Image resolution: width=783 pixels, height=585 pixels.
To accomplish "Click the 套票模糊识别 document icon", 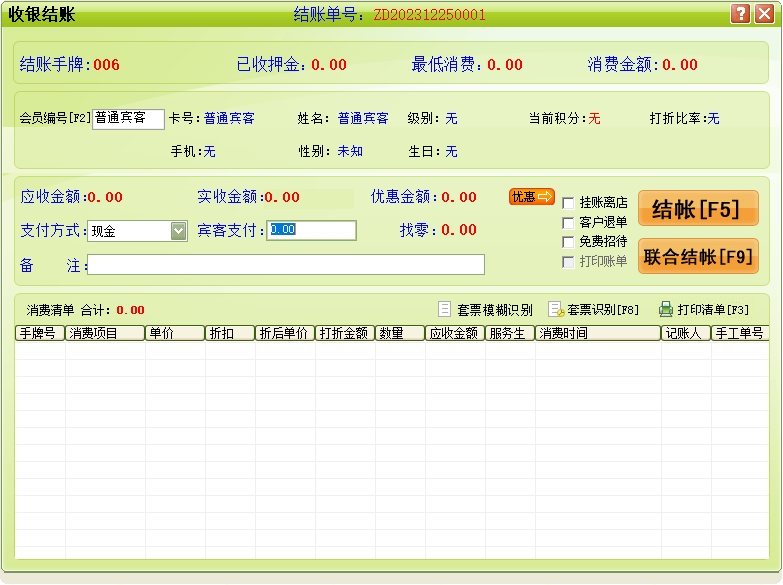I will tap(446, 309).
